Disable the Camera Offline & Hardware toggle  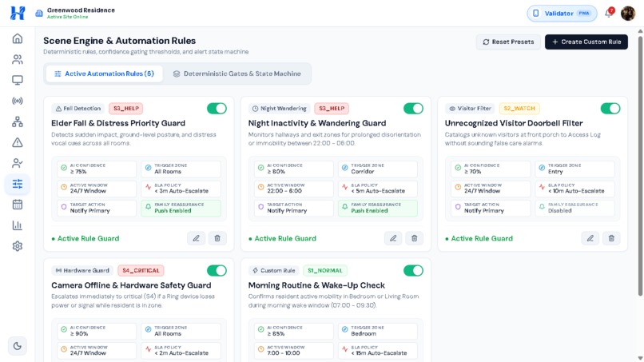217,271
